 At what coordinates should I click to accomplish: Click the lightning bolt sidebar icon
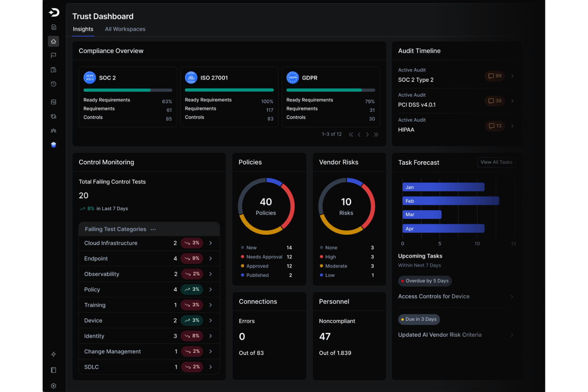pyautogui.click(x=54, y=354)
